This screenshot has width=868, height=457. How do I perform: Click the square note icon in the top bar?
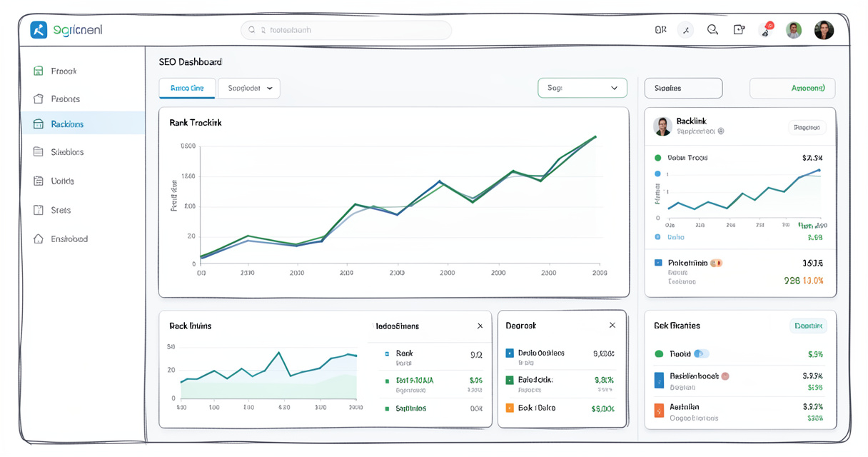click(739, 30)
